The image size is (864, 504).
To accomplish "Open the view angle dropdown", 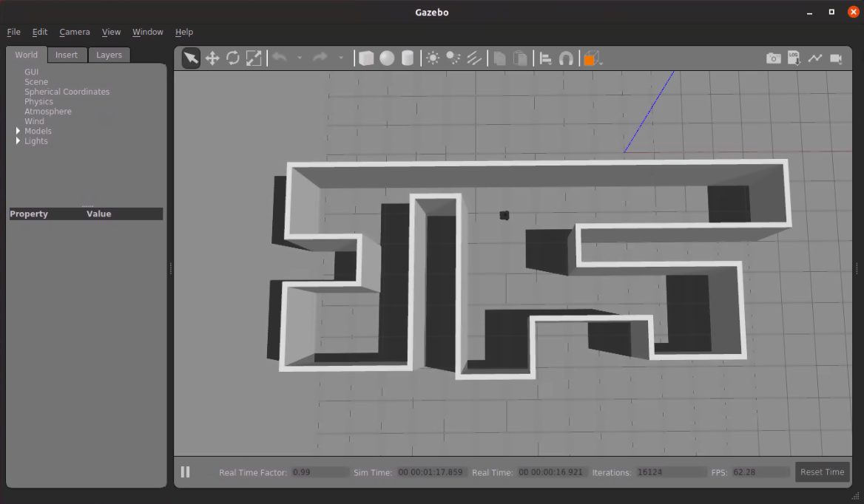I will [593, 58].
